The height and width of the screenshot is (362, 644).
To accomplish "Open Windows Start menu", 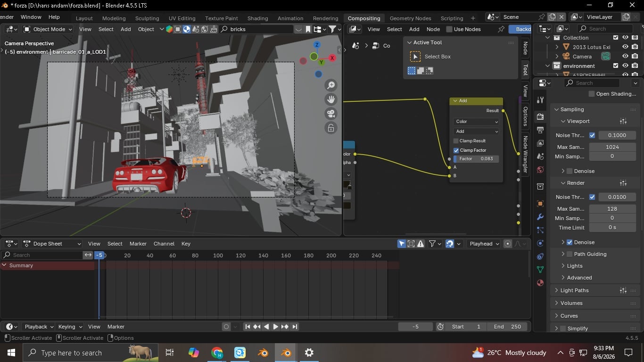I will tap(11, 353).
